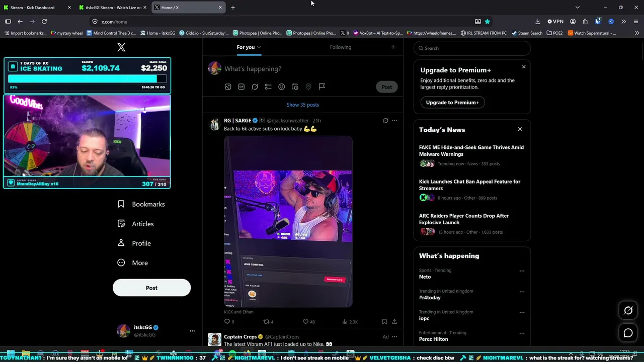Ask Grok about RG | SARGE's post
This screenshot has width=644, height=362.
385,121
